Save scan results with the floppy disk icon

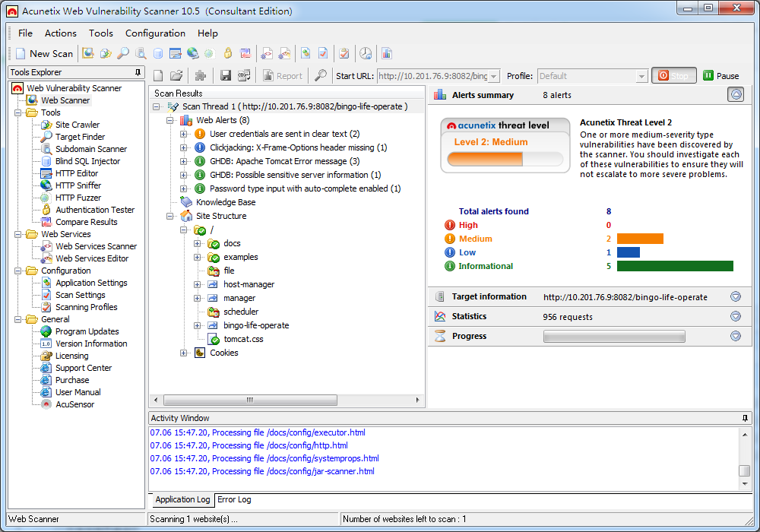click(x=226, y=75)
